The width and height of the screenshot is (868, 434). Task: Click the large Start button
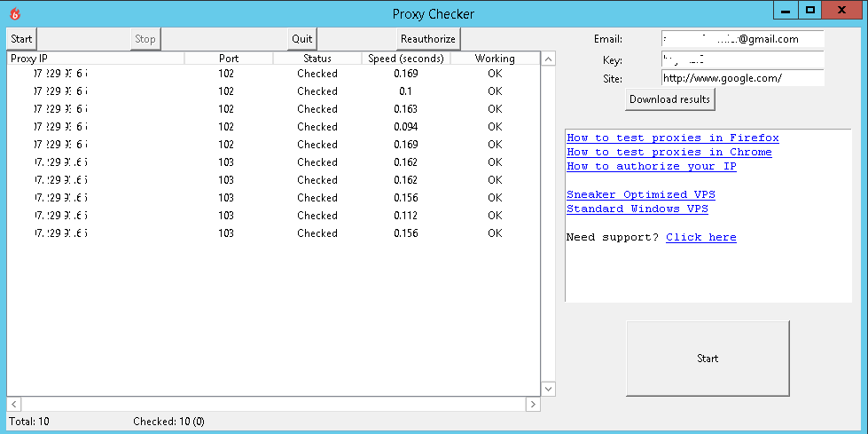[x=708, y=358]
